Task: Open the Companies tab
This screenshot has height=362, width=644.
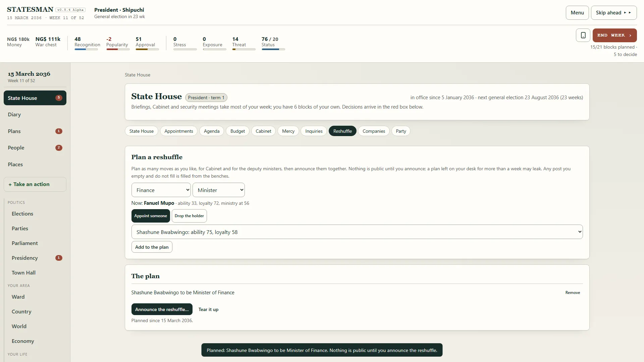Action: click(x=374, y=131)
